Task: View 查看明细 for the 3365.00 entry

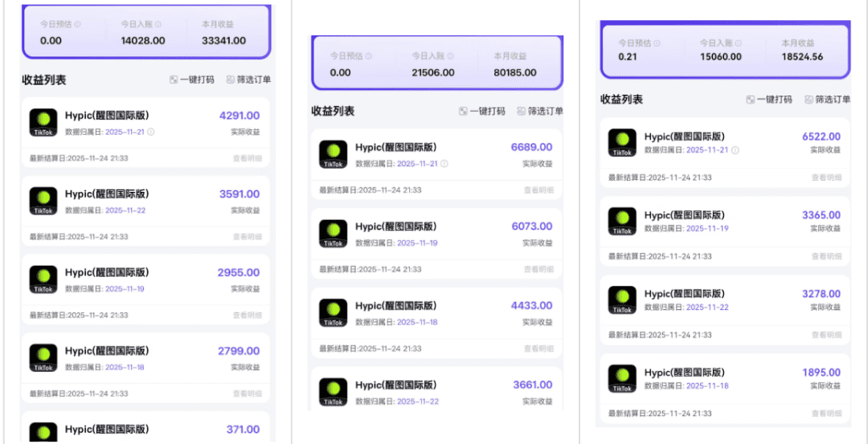Action: (x=826, y=256)
